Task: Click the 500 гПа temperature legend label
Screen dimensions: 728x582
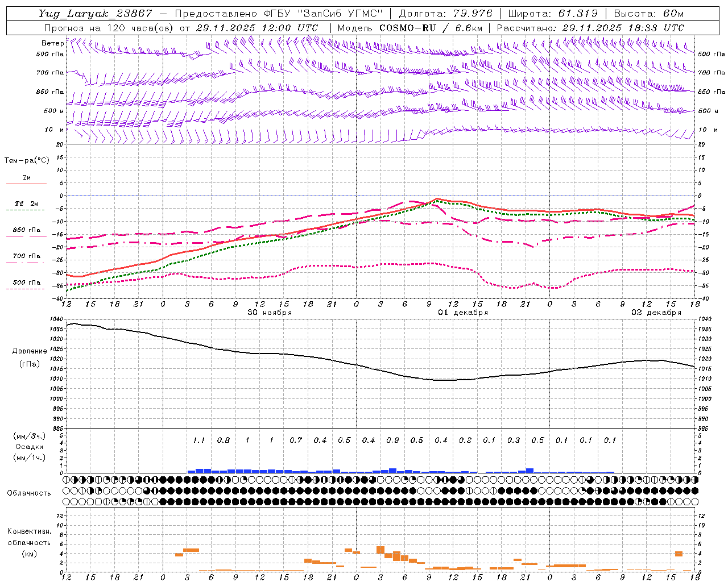Action: [x=27, y=282]
